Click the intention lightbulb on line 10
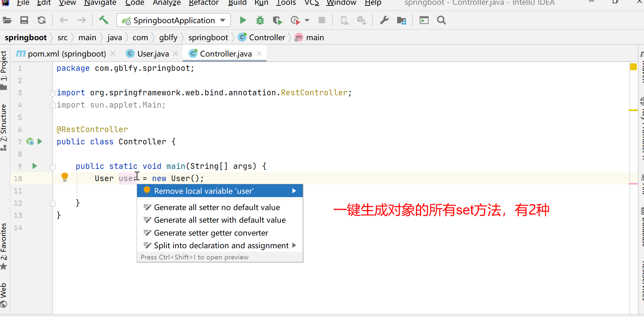The image size is (644, 317). (x=65, y=177)
